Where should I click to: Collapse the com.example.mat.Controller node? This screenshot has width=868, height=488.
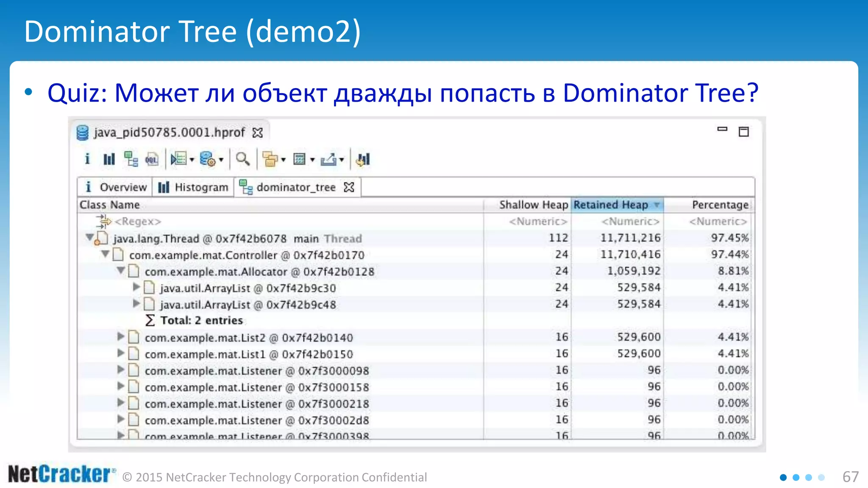pos(105,254)
